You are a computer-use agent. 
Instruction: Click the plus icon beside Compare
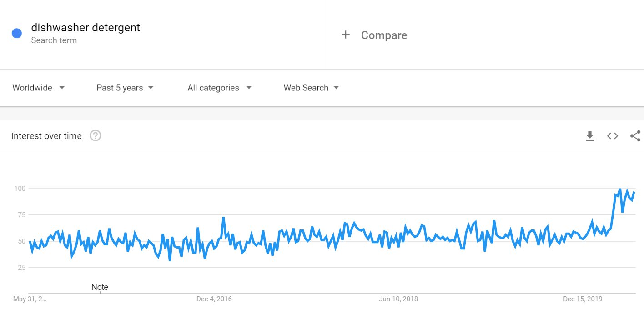pyautogui.click(x=346, y=35)
